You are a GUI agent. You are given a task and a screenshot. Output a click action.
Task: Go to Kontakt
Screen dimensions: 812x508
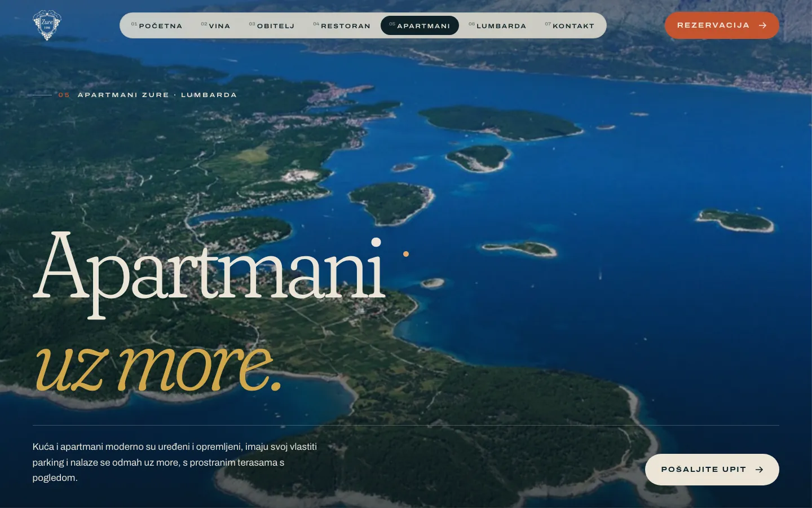click(570, 25)
